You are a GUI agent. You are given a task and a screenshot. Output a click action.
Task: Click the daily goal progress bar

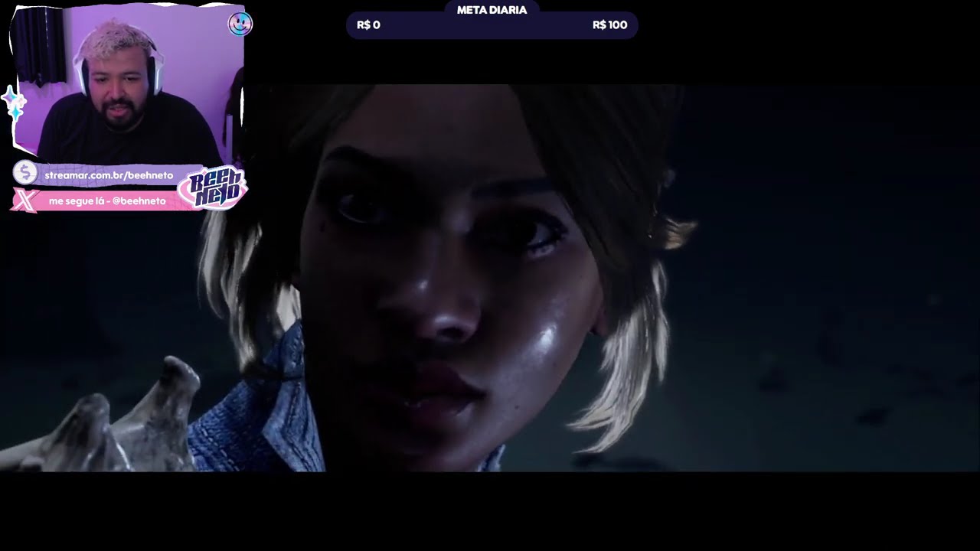click(x=492, y=26)
